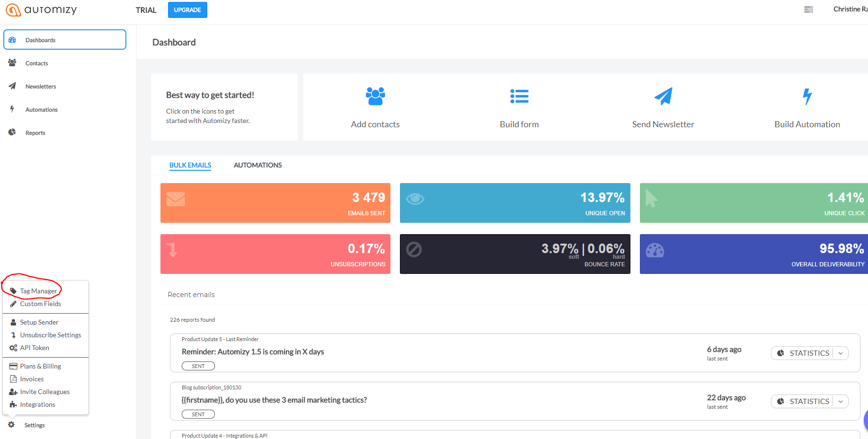The height and width of the screenshot is (439, 868).
Task: Click SENT badge on Blog subscription_180130 email
Action: point(198,414)
